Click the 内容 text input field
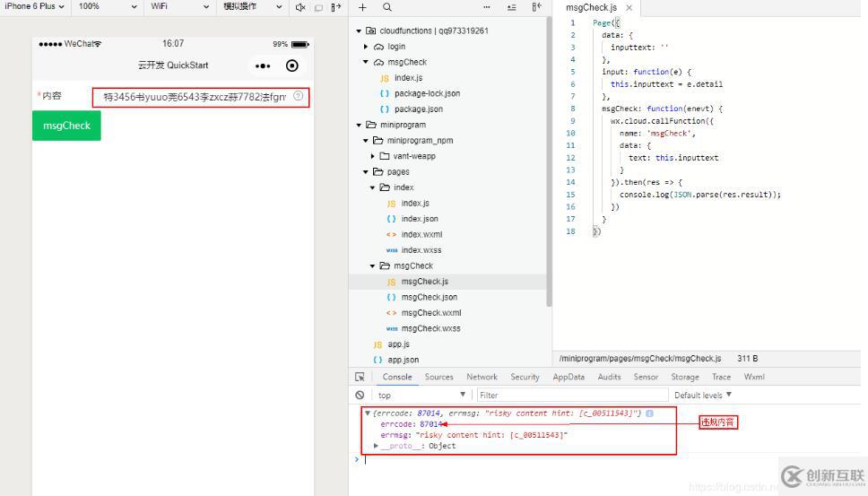The image size is (868, 496). tap(196, 97)
